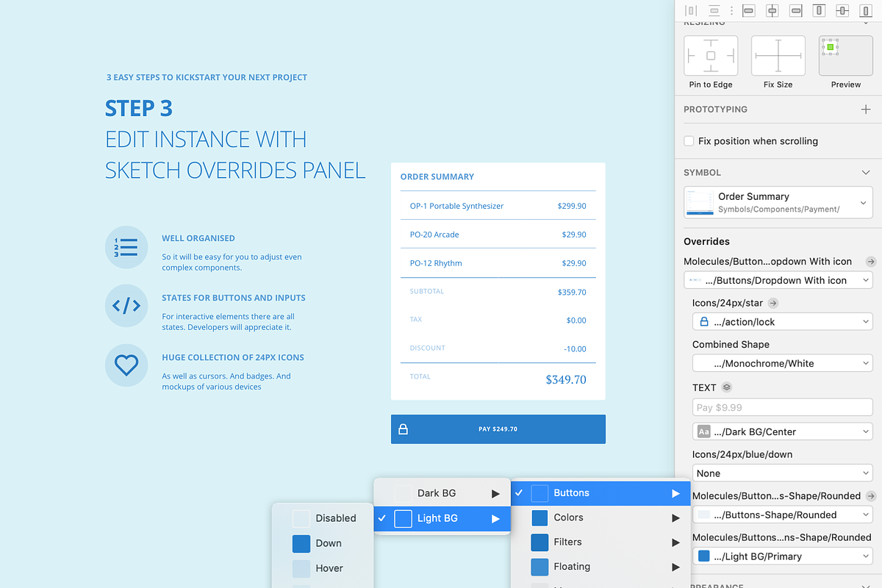Click the blue Pay $249.70 button
This screenshot has height=588, width=882.
(498, 429)
